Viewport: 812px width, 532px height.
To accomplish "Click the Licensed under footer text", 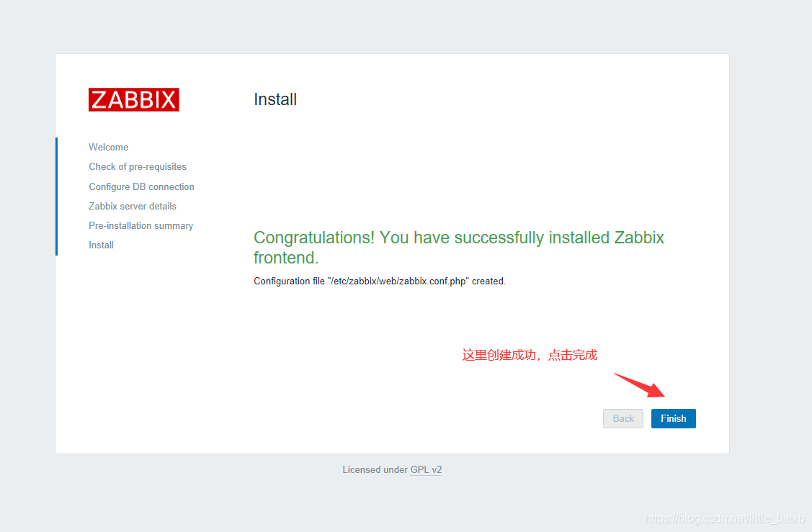I will tap(375, 469).
